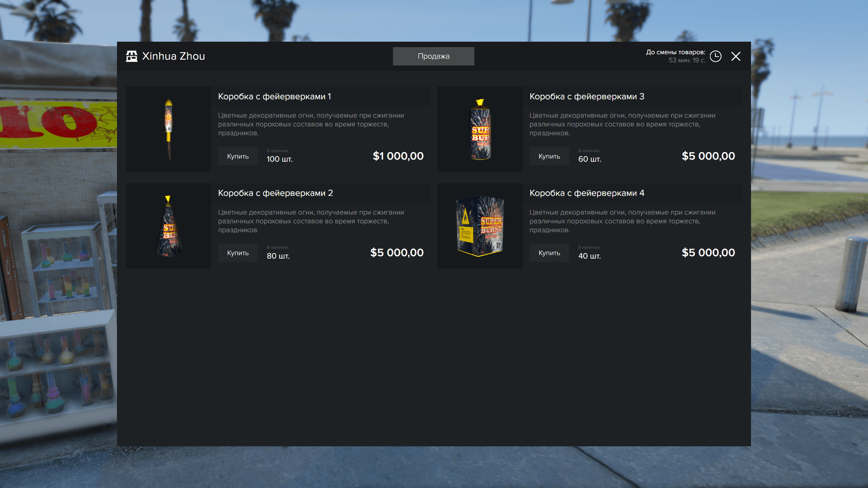The image size is (868, 488).
Task: Click the title Коробка с фейерверками 4
Action: [587, 193]
